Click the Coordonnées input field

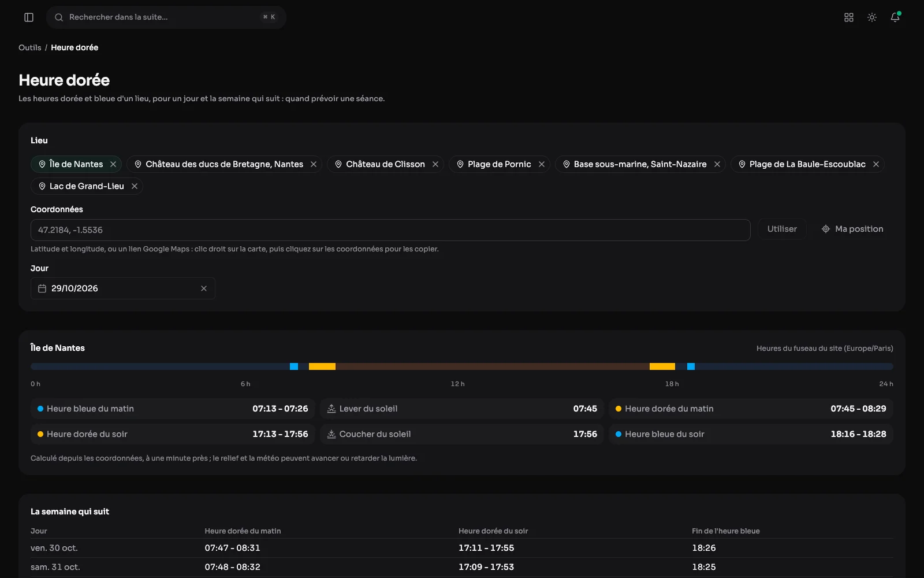click(x=390, y=230)
